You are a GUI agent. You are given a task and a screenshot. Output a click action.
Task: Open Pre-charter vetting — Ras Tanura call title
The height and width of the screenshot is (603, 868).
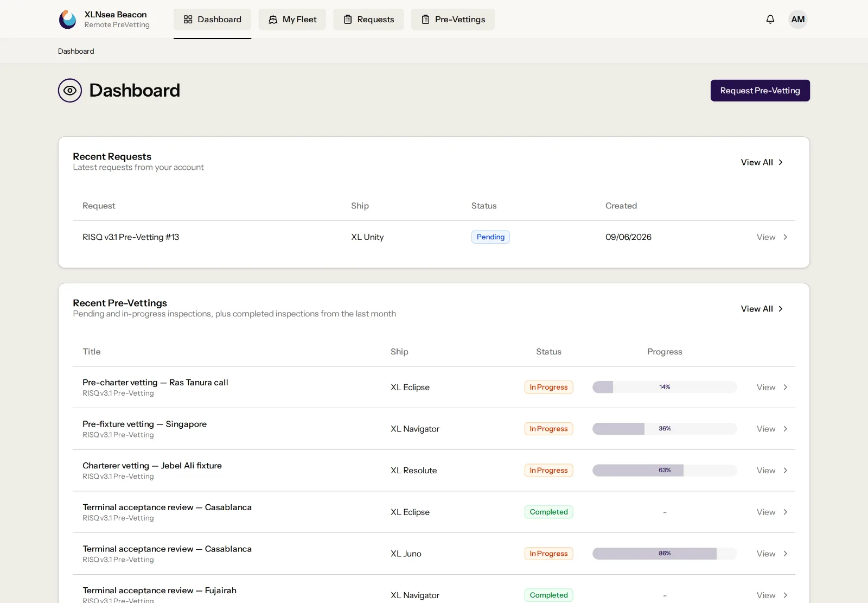pos(155,383)
